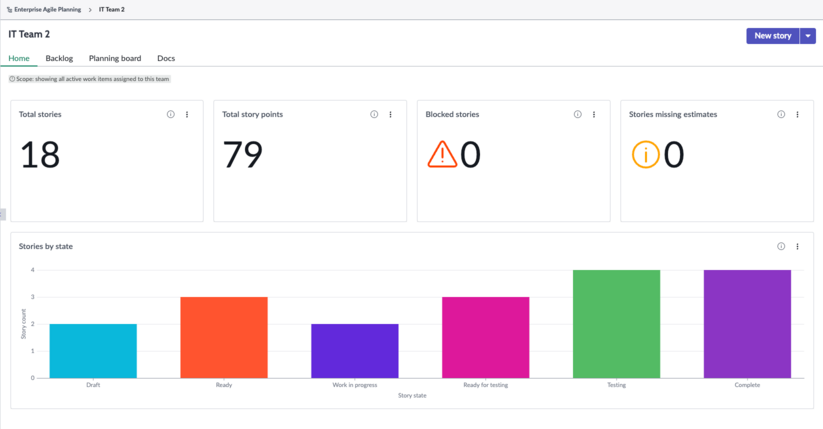Open the Docs tab
This screenshot has height=429, width=823.
[166, 58]
